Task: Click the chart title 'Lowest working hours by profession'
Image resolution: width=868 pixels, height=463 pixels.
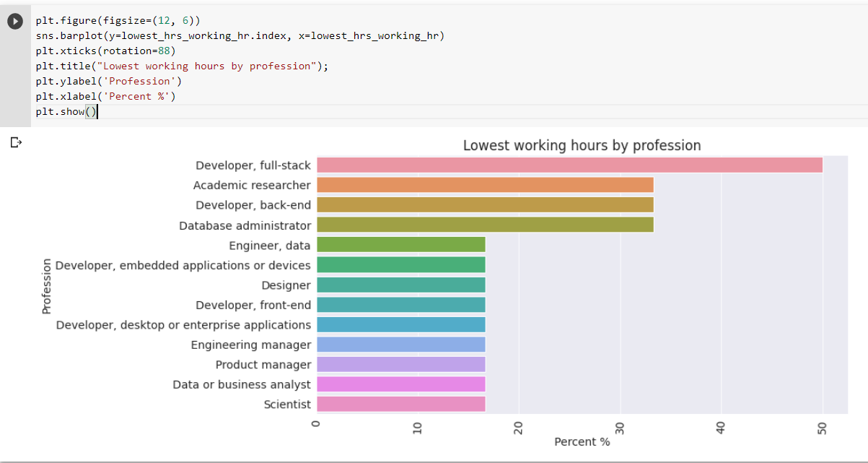Action: [581, 145]
